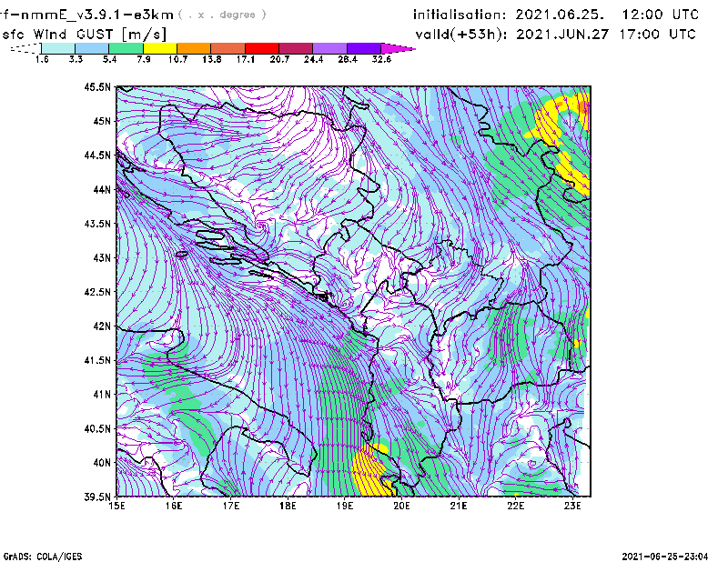The width and height of the screenshot is (728, 562).
Task: Select the violet legend swatch after 28.4
Action: coord(363,48)
